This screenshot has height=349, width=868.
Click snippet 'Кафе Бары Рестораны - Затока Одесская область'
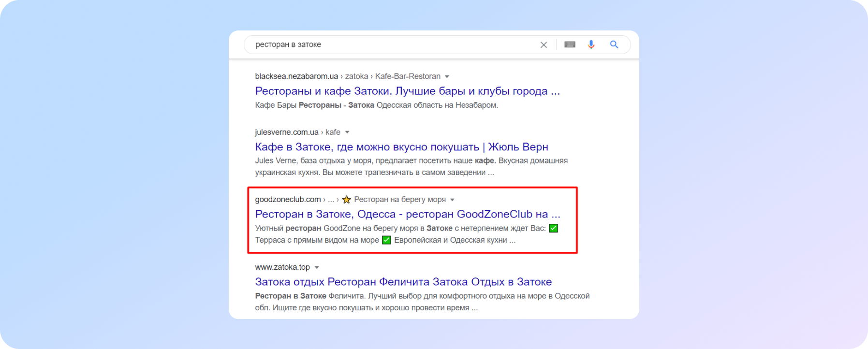pyautogui.click(x=376, y=105)
